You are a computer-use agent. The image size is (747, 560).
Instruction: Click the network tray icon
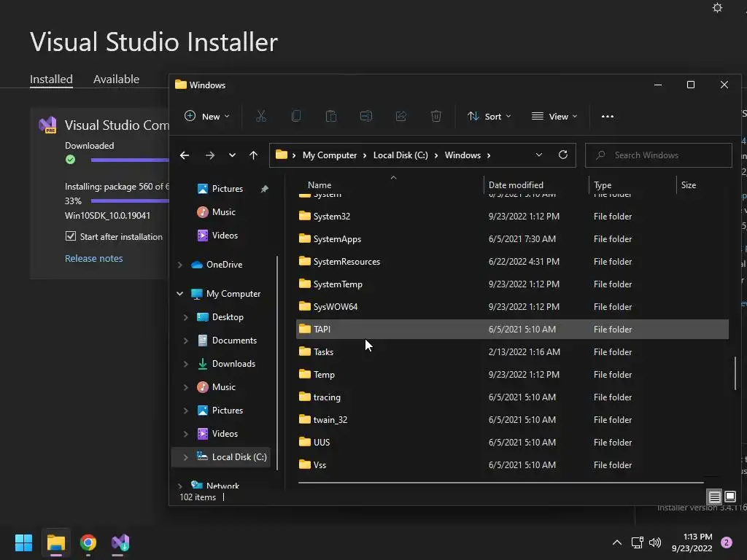[638, 542]
